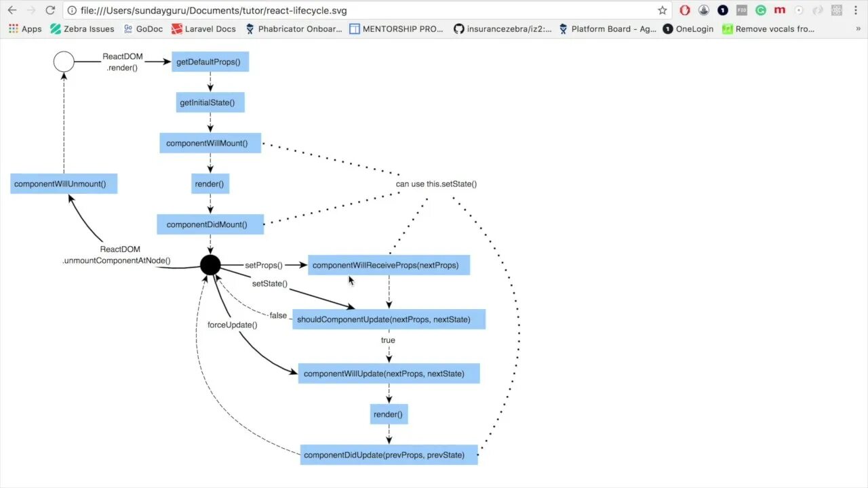
Task: Select the componentWillUpdate node
Action: (389, 373)
